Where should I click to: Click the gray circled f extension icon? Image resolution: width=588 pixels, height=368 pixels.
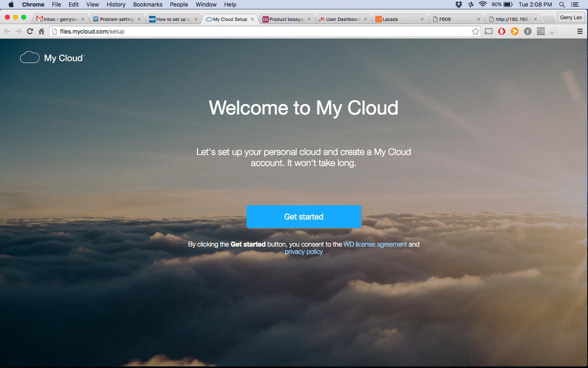click(528, 31)
